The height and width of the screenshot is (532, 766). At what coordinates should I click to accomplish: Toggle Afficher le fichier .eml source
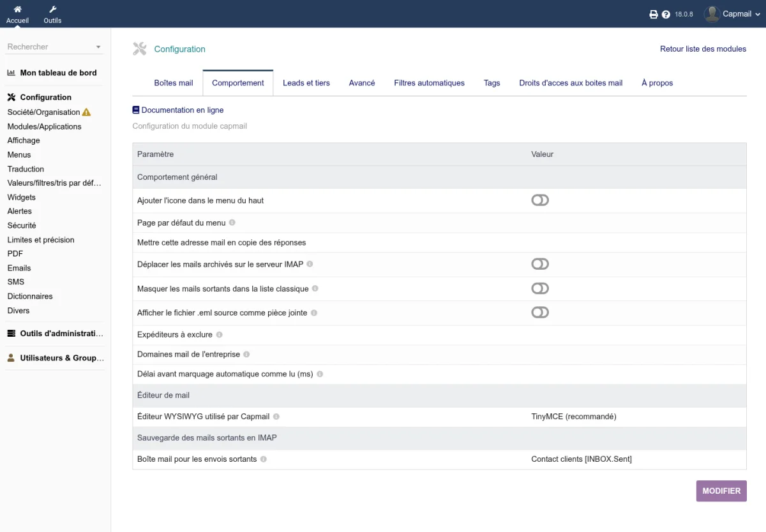point(540,313)
